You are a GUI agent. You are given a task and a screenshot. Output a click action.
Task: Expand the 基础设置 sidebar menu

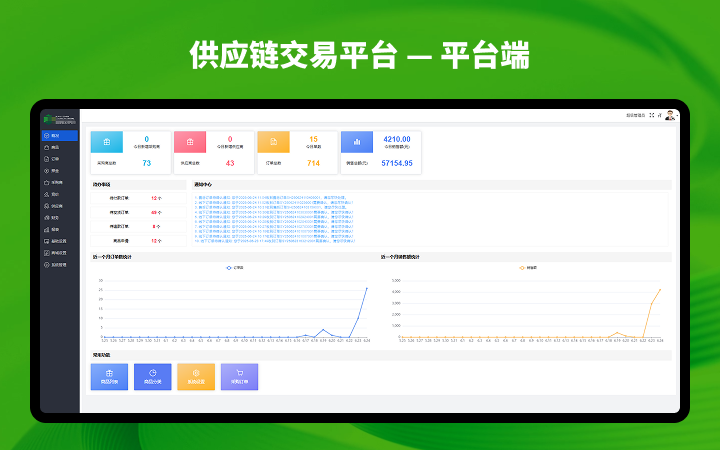click(57, 241)
